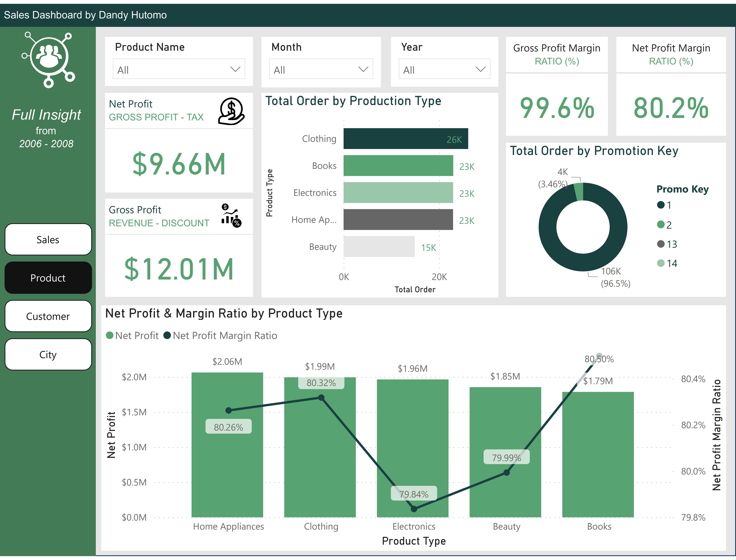Select Promo Key 13 legend marker
The width and height of the screenshot is (736, 560).
click(661, 244)
